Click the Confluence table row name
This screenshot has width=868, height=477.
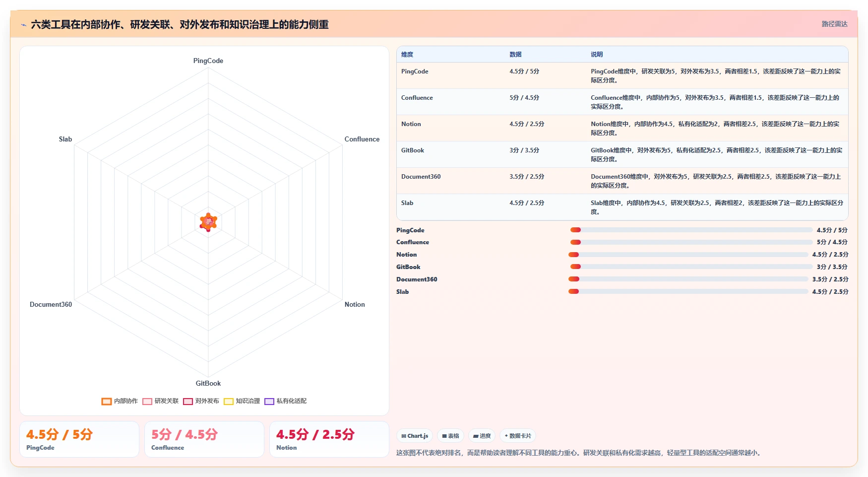tap(417, 98)
